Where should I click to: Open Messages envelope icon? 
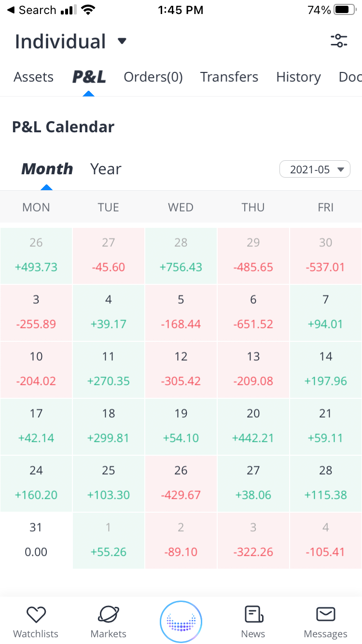(326, 615)
